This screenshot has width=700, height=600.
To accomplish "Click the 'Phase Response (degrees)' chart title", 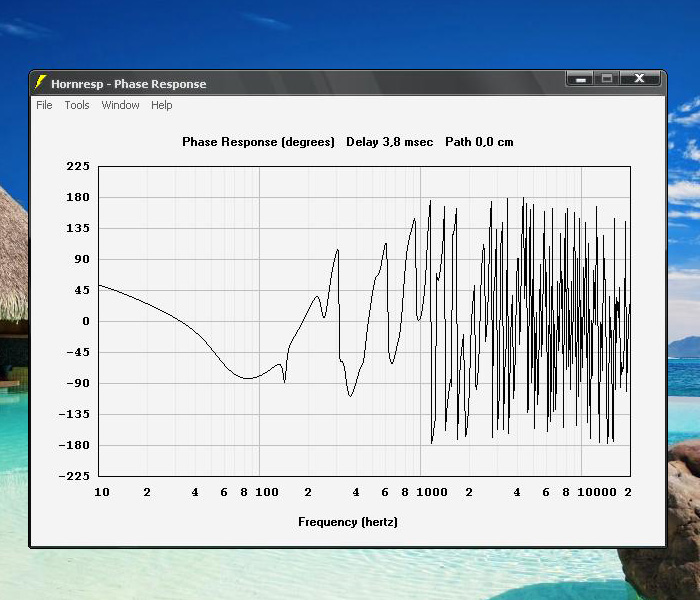I will coord(258,142).
